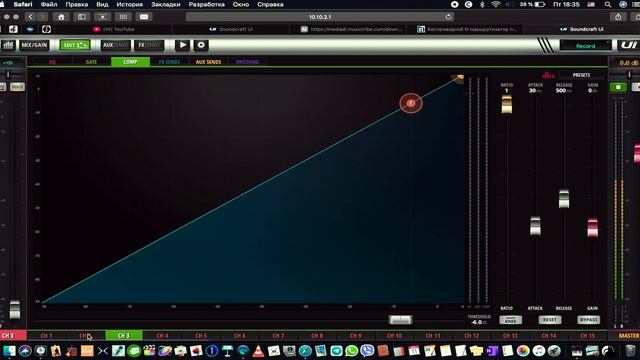The image size is (640, 360).
Task: Open Safari share icon
Action: (618, 17)
